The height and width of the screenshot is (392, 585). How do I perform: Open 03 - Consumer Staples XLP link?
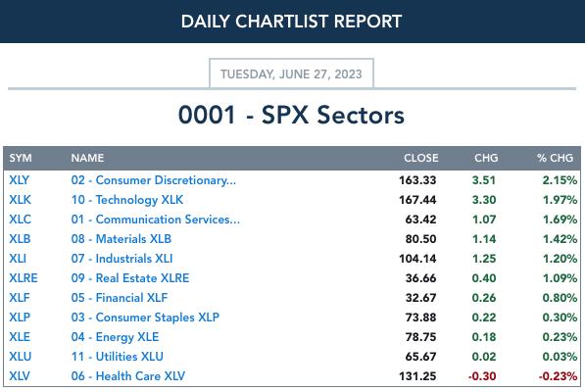[x=145, y=318]
